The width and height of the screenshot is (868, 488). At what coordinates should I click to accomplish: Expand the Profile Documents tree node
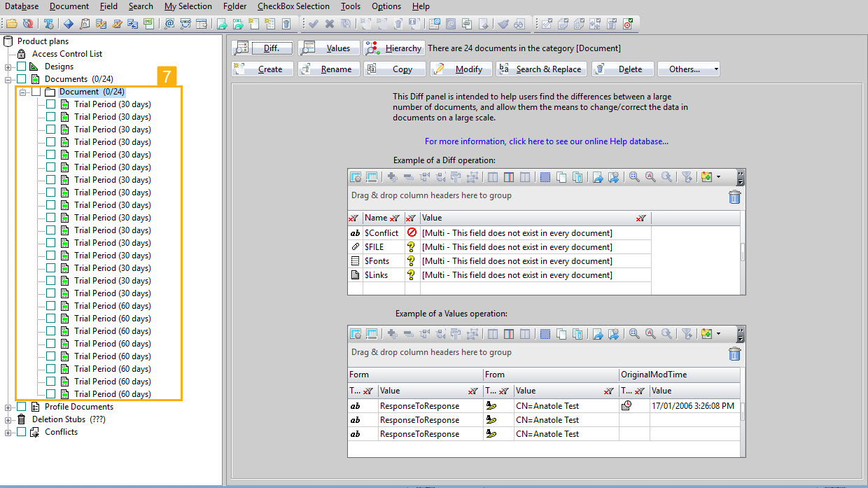pyautogui.click(x=8, y=407)
